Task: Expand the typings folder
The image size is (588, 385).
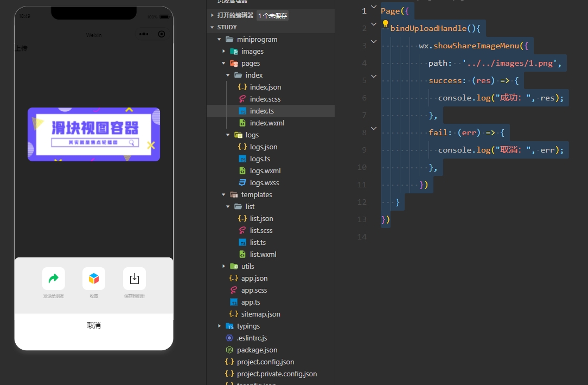Action: point(220,326)
